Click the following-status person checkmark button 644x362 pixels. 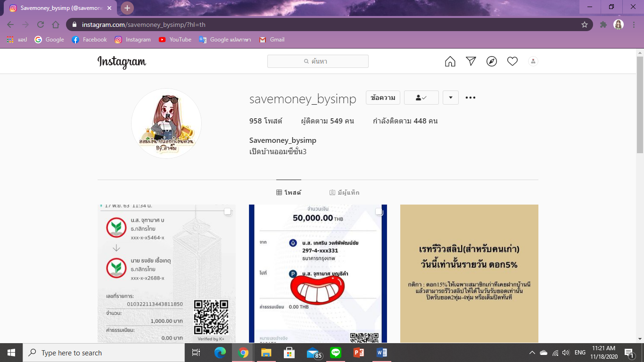click(421, 98)
